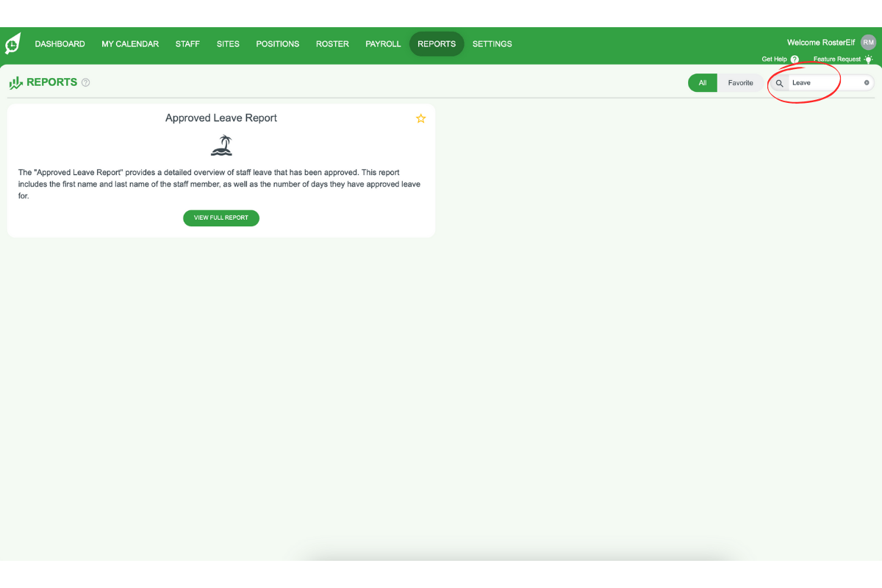The height and width of the screenshot is (588, 882).
Task: Click View Full Report button
Action: point(221,218)
